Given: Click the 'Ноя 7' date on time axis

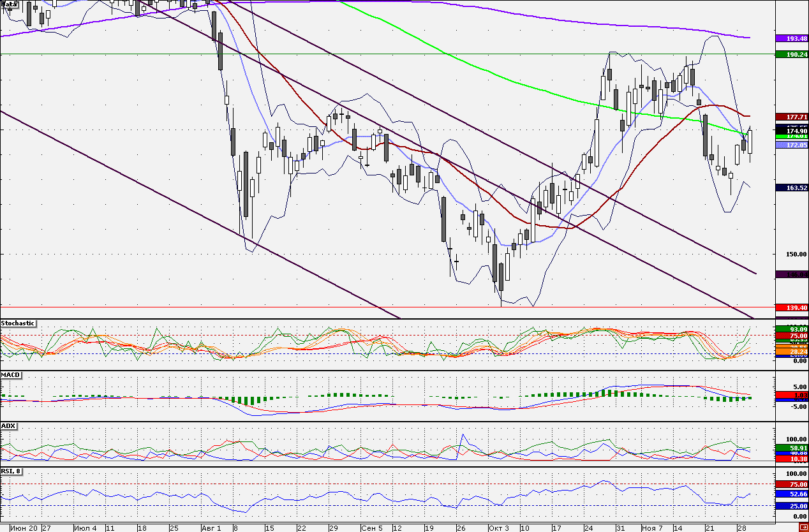Looking at the screenshot, I should click(652, 528).
